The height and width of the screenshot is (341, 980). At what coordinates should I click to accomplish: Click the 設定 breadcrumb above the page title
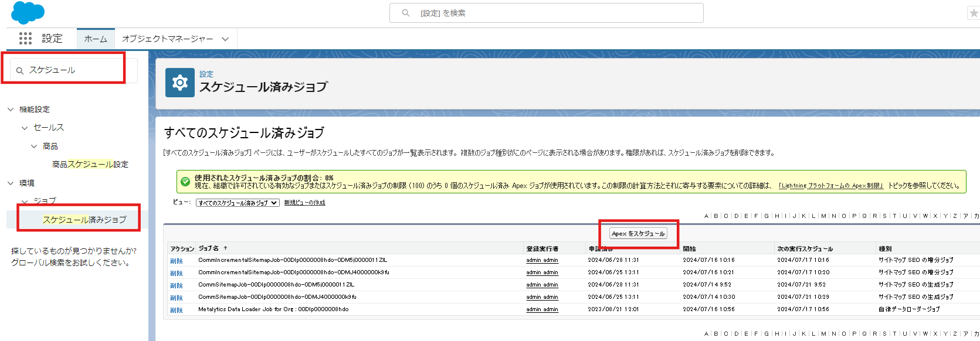click(x=206, y=74)
